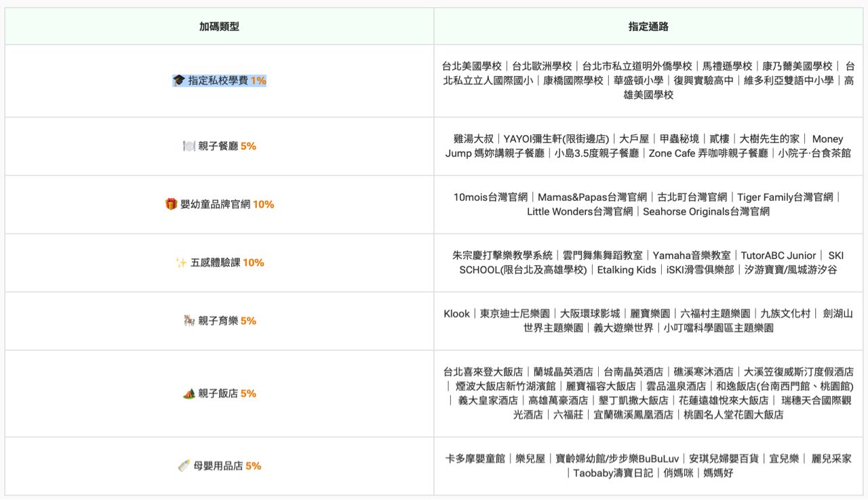Viewport: 868px width, 500px height.
Task: Click the graduation cap icon beside 指定私校學費
Action: tap(179, 81)
